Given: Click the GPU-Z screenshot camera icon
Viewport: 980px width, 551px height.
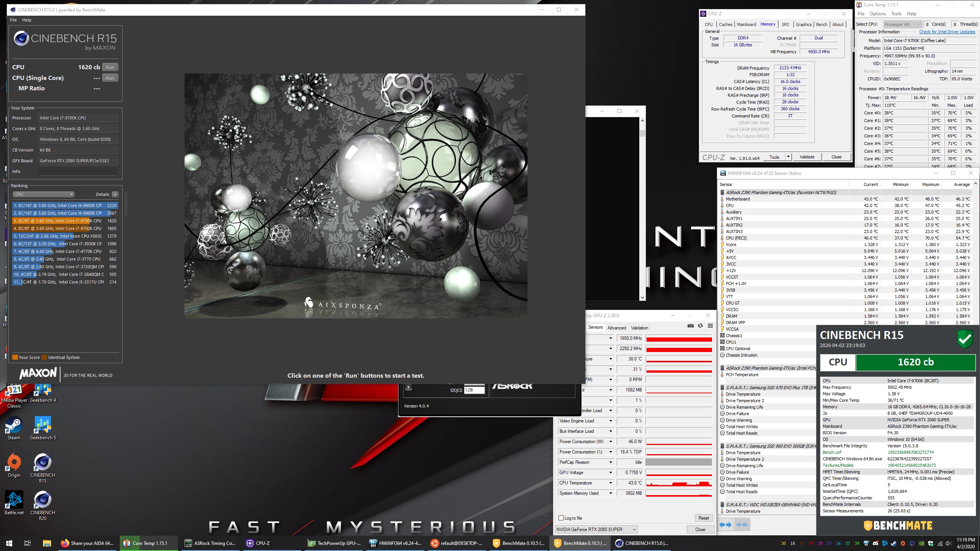Looking at the screenshot, I should [x=690, y=326].
